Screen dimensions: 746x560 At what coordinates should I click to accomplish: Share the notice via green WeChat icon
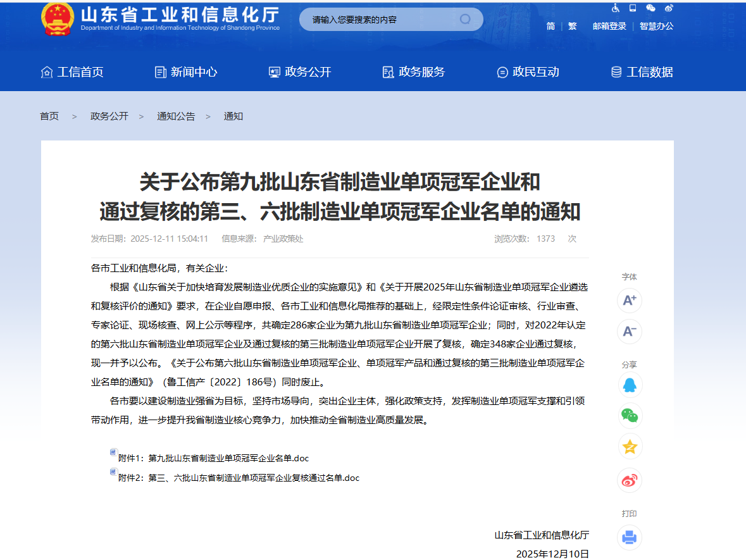tap(629, 416)
